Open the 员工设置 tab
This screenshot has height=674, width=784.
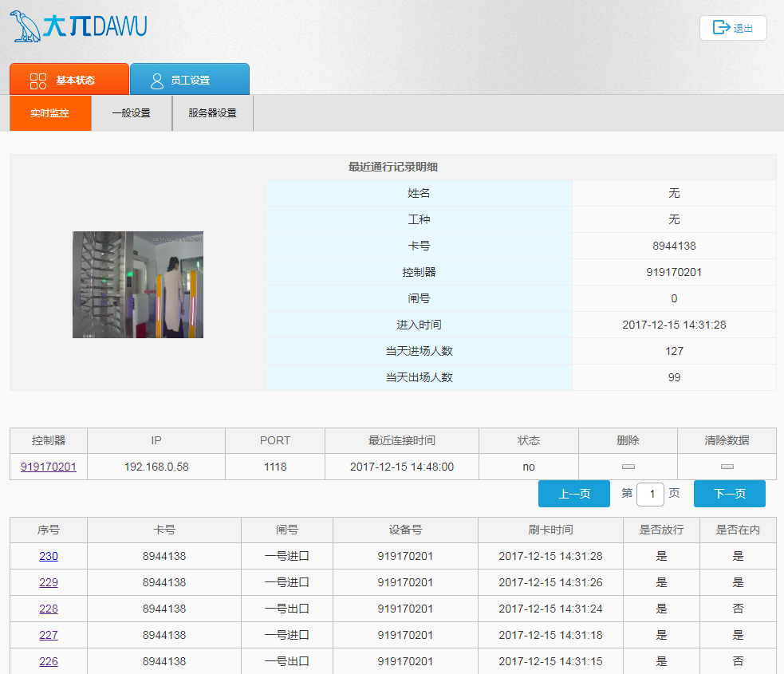[x=190, y=79]
